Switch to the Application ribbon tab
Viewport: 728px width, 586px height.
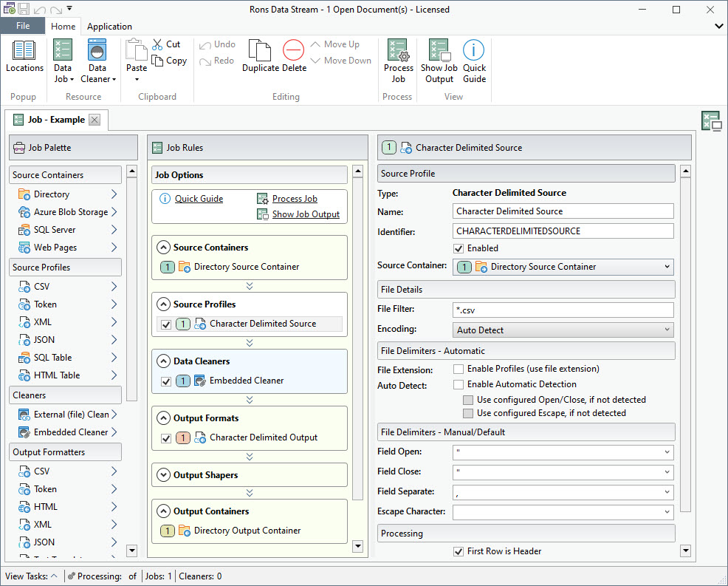point(109,27)
